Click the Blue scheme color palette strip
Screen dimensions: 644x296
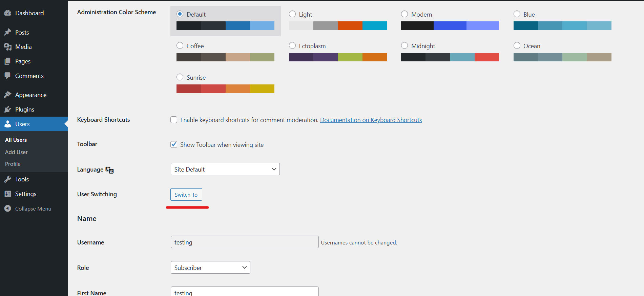click(x=562, y=25)
